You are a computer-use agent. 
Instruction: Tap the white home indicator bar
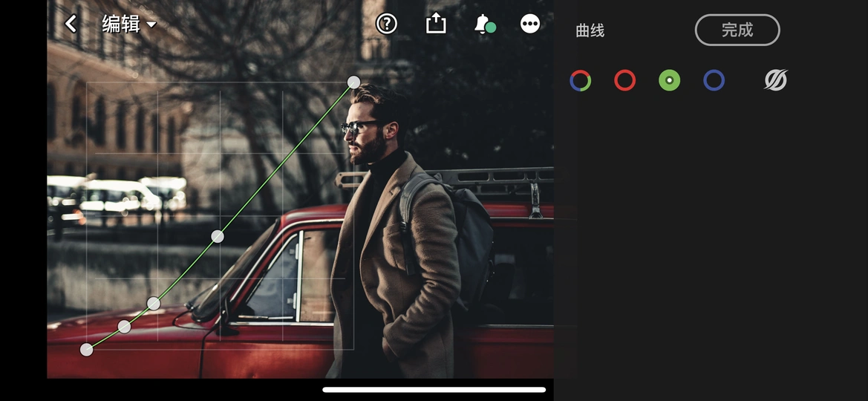pyautogui.click(x=434, y=389)
